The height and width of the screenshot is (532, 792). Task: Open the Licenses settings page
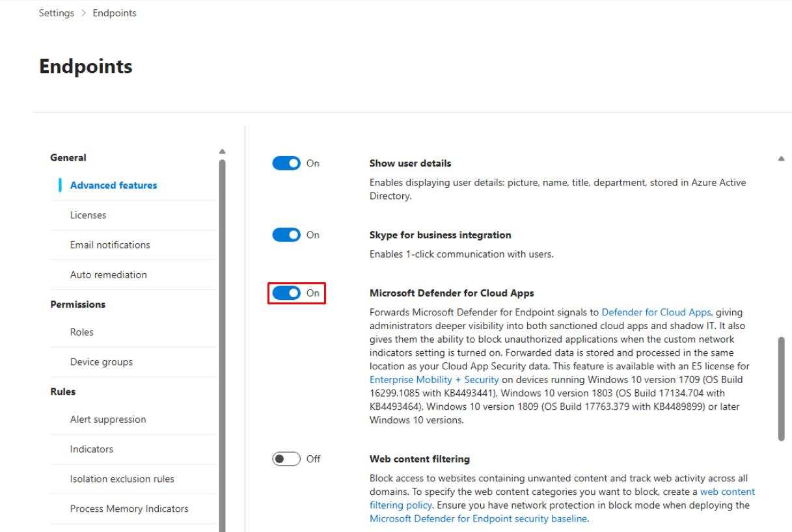[x=88, y=215]
